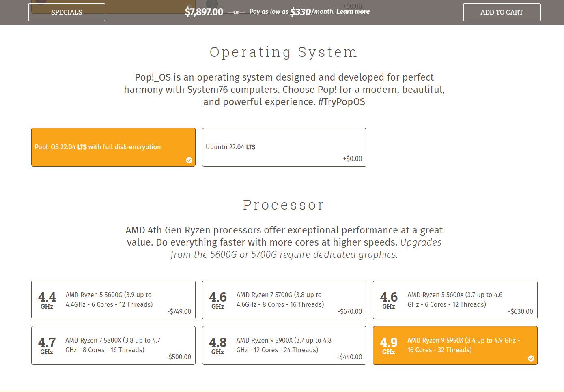564x392 pixels.
Task: Click the 4.9 GHz speed badge
Action: (x=388, y=345)
